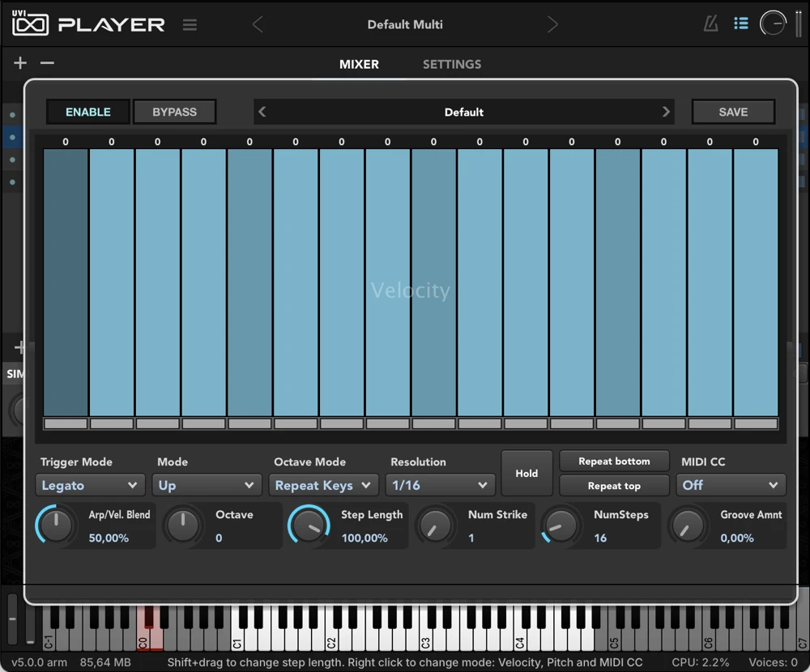Click the Groove Amnt value 0,00%

tap(737, 538)
